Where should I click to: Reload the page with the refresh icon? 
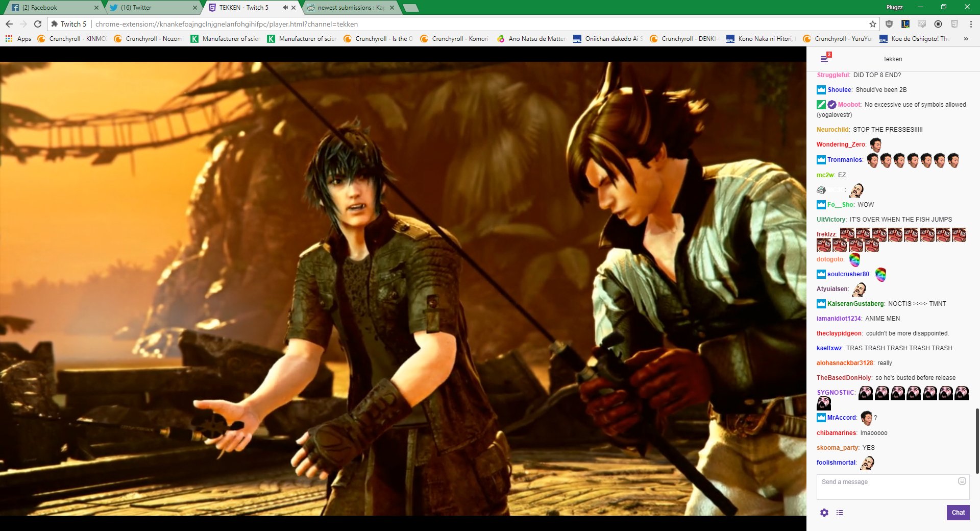pos(37,24)
